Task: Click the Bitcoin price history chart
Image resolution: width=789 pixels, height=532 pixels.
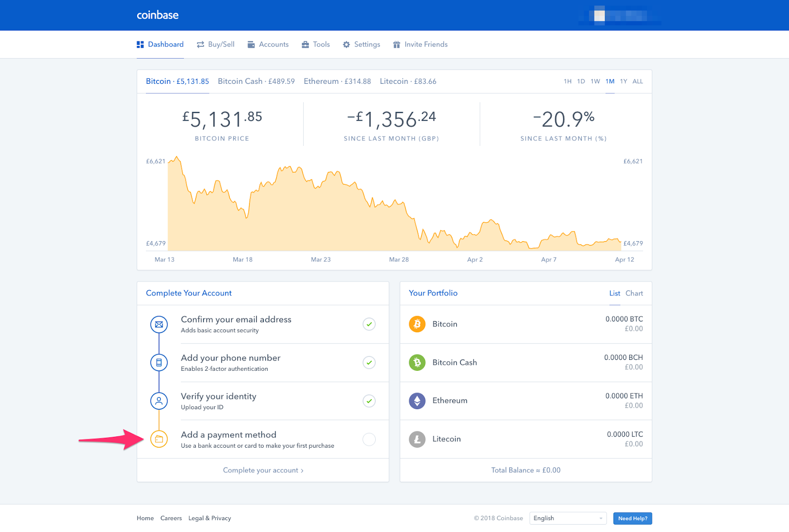Action: tap(394, 205)
